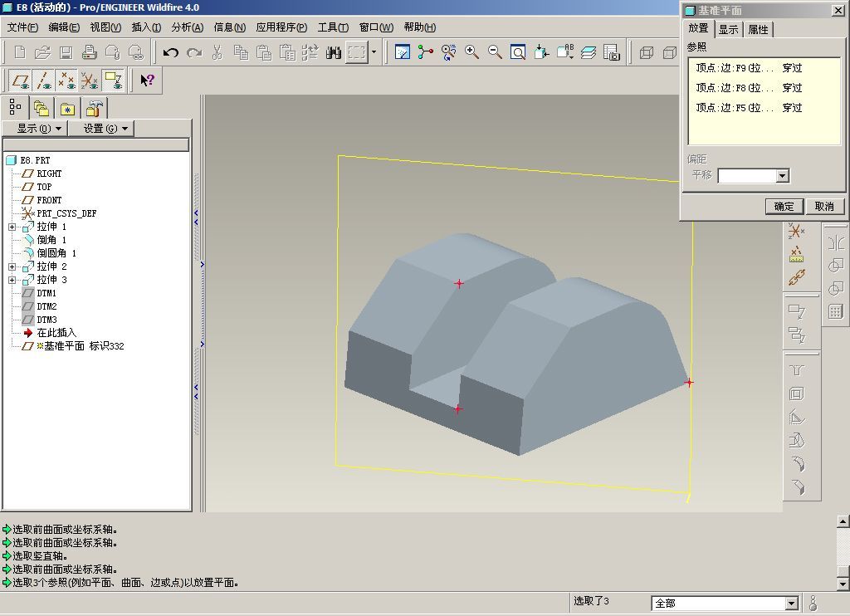
Task: Click the Undo arrow icon
Action: point(171,52)
